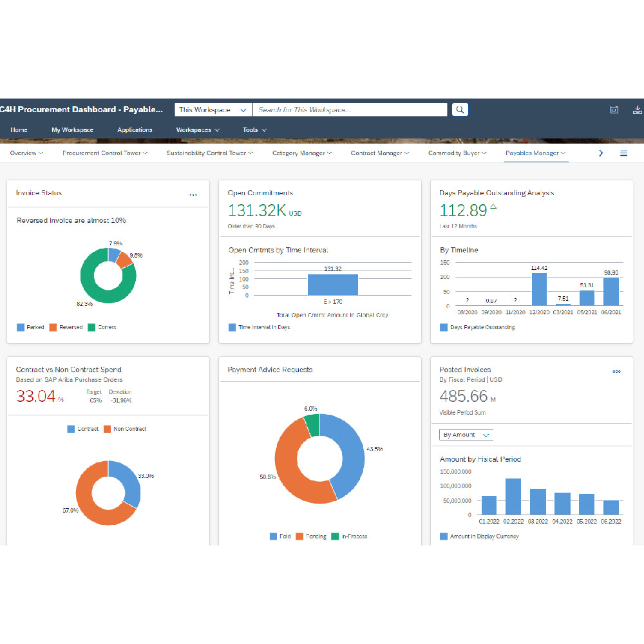The height and width of the screenshot is (644, 644).
Task: Select the 01.2022 fiscal period bar
Action: click(x=489, y=505)
